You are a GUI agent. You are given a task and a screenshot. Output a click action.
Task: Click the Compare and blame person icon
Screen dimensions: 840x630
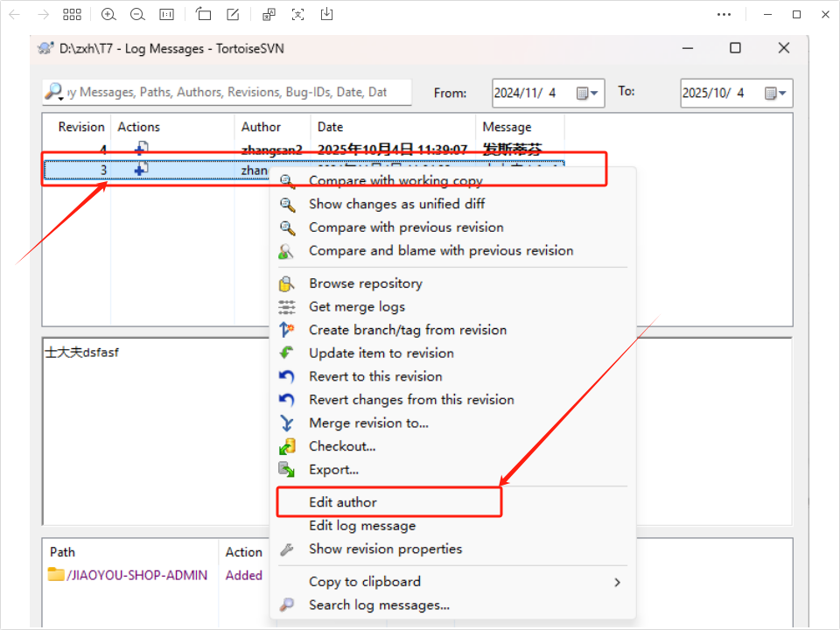pyautogui.click(x=286, y=251)
